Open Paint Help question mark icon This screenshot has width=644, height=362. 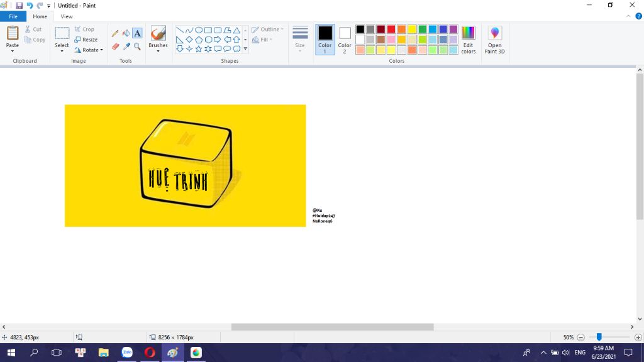coord(639,16)
